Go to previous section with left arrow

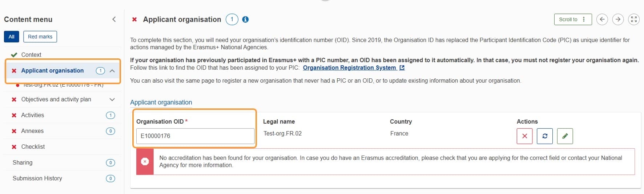pyautogui.click(x=602, y=20)
